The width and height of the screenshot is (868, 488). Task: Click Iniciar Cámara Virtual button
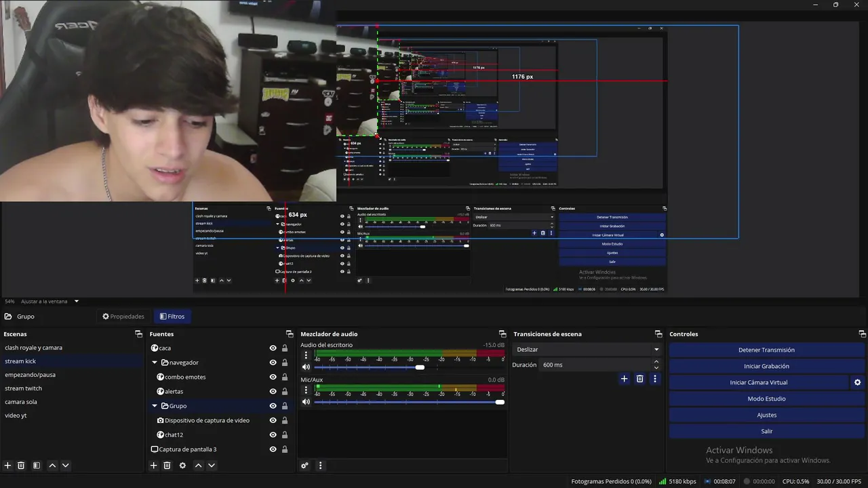[759, 382]
